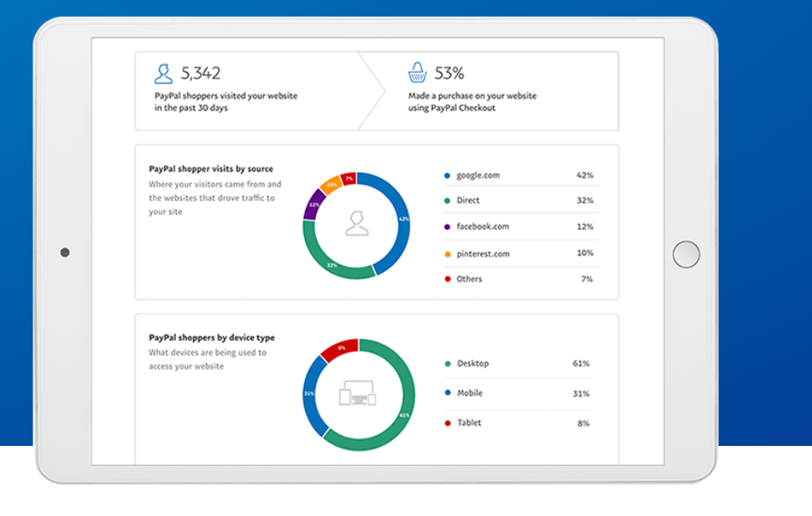Image resolution: width=812 pixels, height=516 pixels.
Task: Click the purple 12% segment of source chart
Action: pos(314,205)
